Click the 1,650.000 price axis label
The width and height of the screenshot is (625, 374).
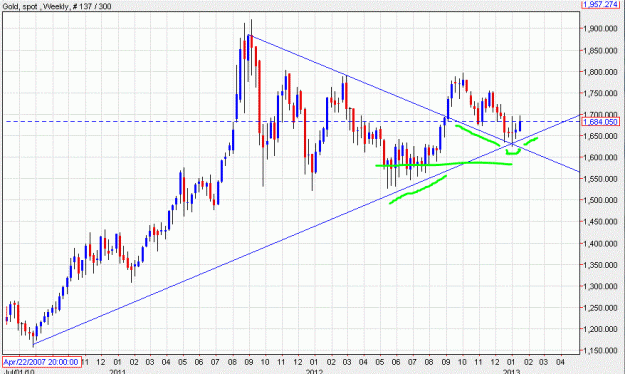[x=601, y=136]
